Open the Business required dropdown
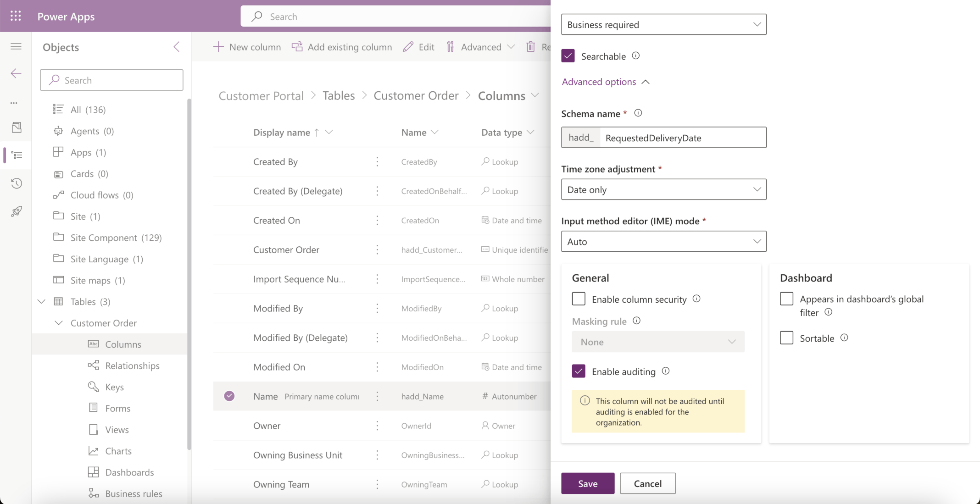The image size is (980, 504). coord(663,24)
